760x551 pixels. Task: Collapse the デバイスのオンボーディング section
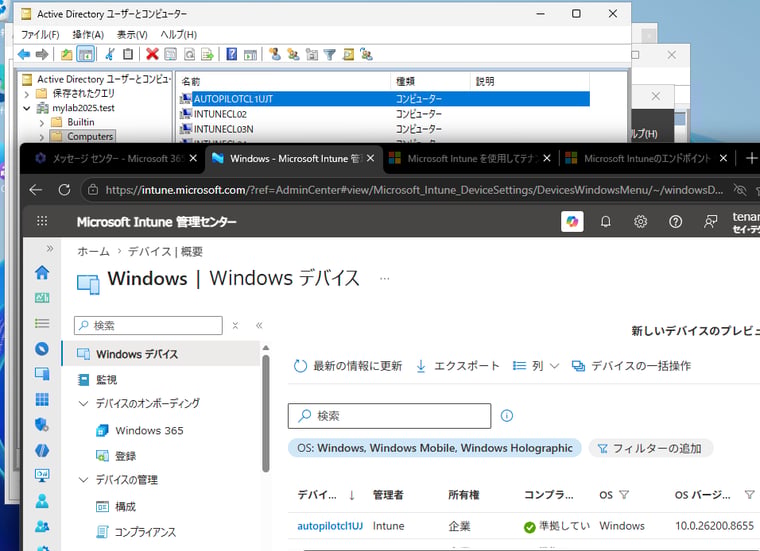84,403
